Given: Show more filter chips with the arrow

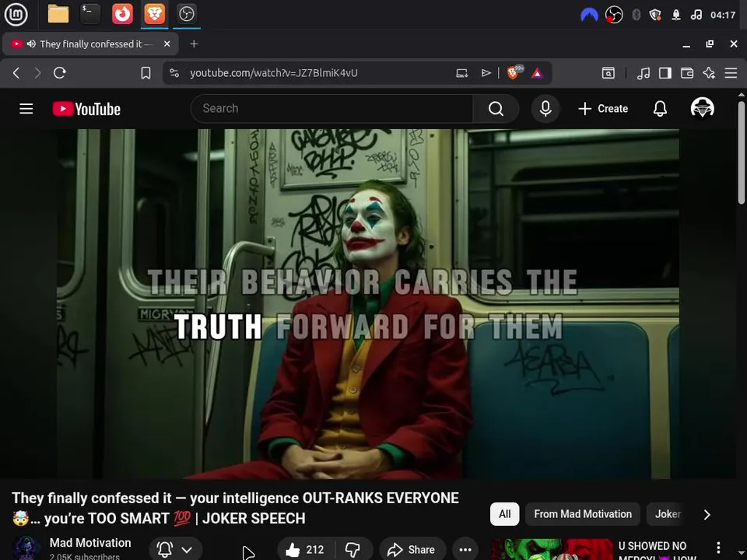Looking at the screenshot, I should [707, 514].
